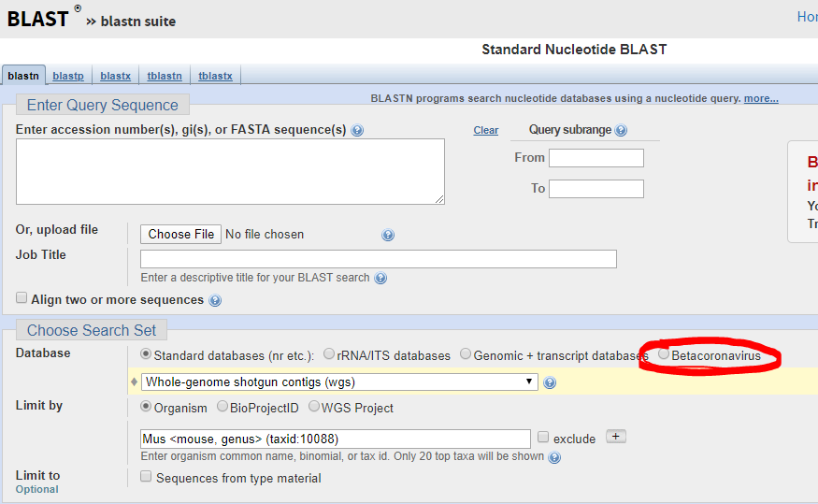Open the tblastn tab

165,76
